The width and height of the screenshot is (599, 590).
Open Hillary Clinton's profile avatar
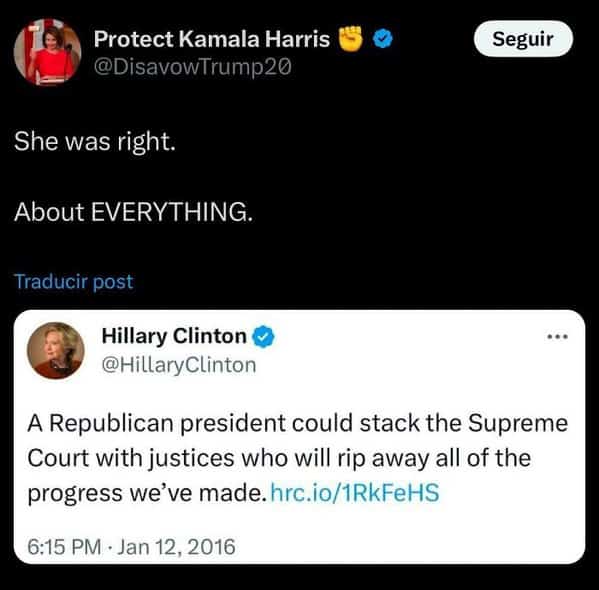click(56, 350)
